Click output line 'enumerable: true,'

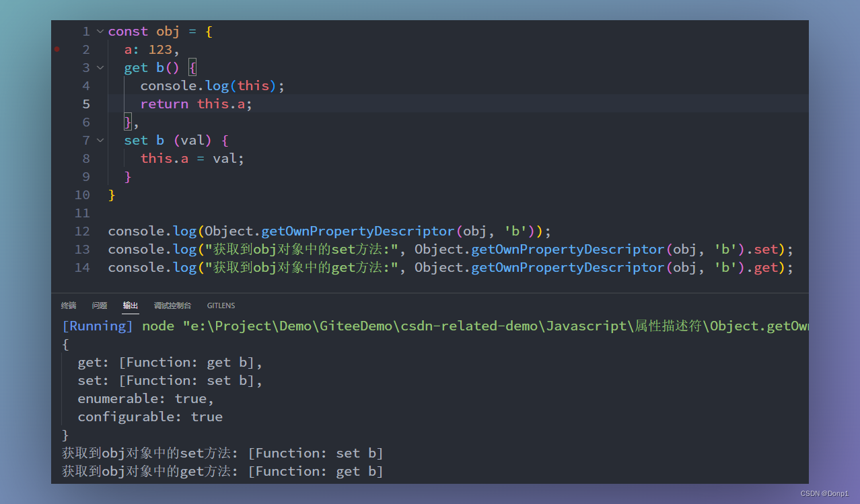point(146,398)
